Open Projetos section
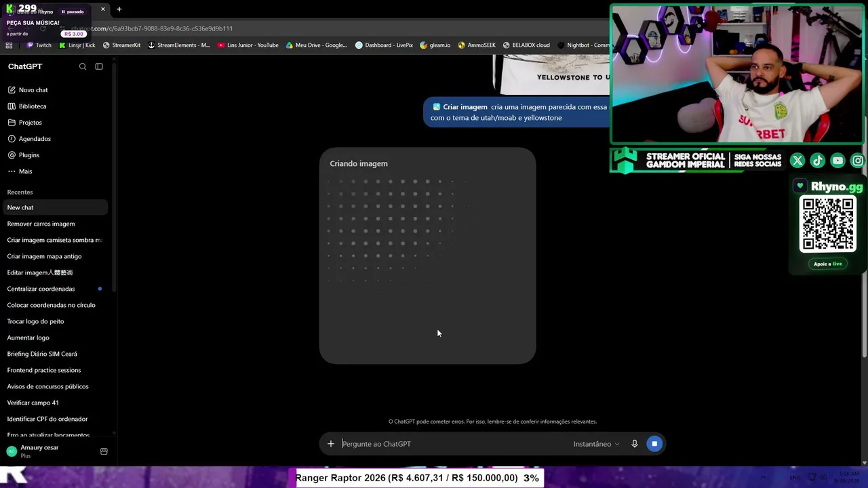 pyautogui.click(x=31, y=123)
